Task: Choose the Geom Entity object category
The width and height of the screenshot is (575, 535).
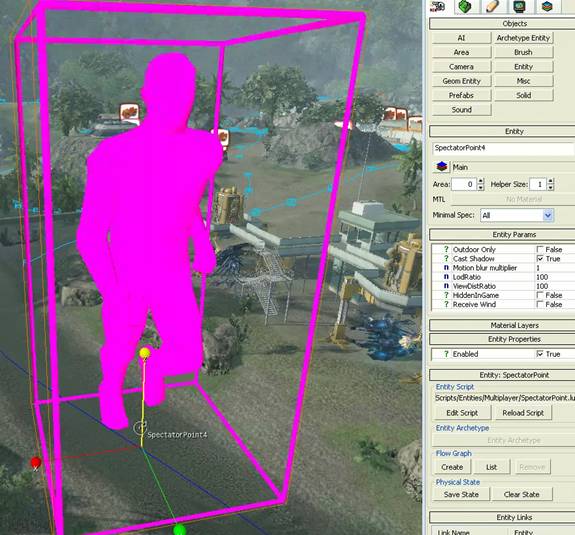Action: click(x=461, y=81)
